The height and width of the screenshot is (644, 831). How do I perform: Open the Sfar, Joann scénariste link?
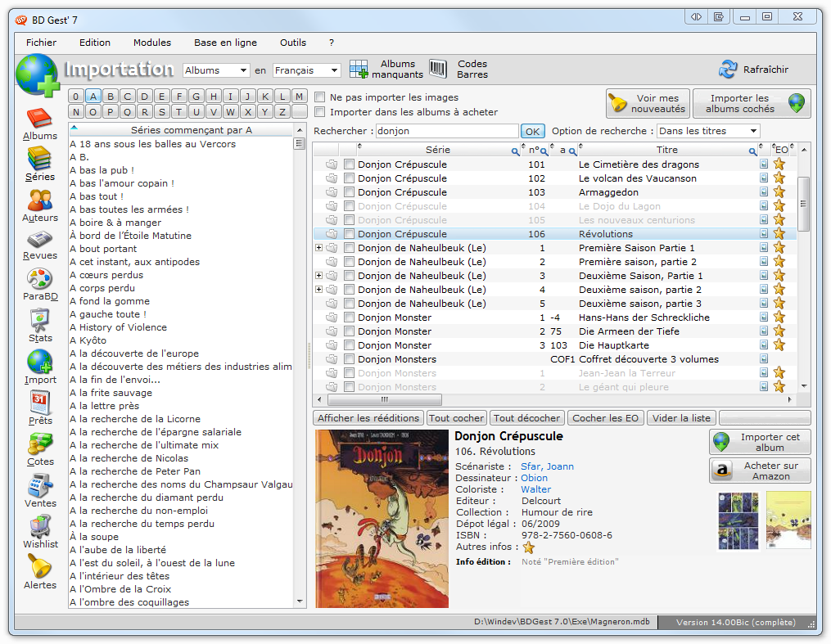pyautogui.click(x=547, y=466)
